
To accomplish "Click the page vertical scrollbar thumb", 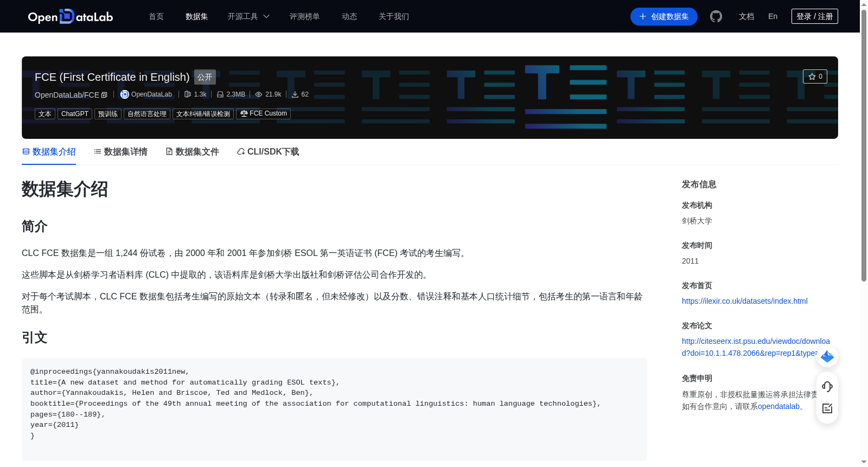I will click(864, 145).
